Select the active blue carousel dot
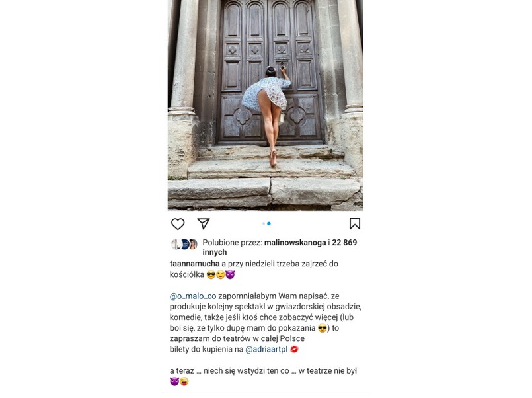Screen dimensions: 532x398 coord(269,223)
